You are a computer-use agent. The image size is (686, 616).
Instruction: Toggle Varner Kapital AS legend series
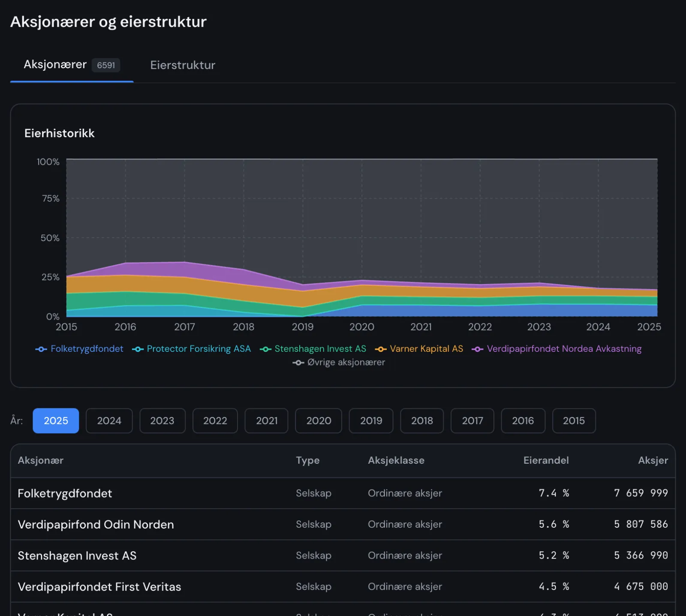click(419, 349)
